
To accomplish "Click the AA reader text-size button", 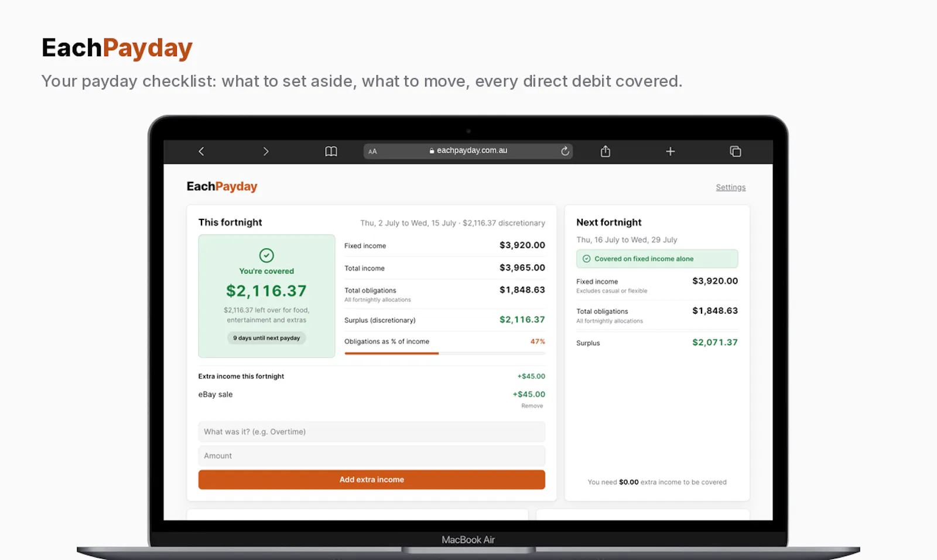I will click(372, 152).
